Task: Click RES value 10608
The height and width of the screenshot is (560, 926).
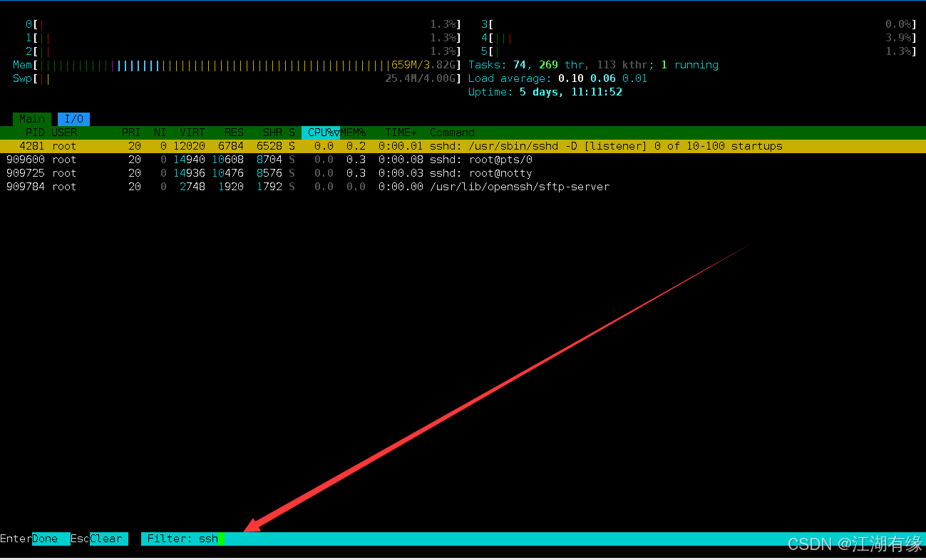Action: click(x=228, y=160)
